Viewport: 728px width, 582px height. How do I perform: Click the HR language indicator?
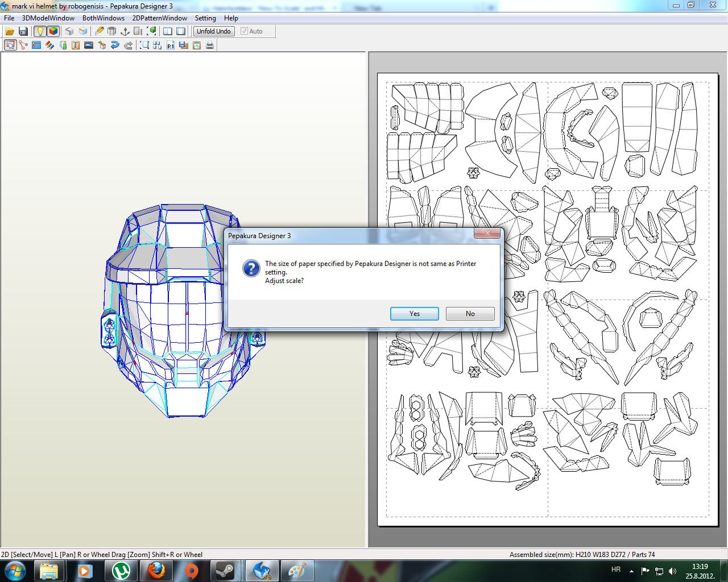(x=616, y=569)
